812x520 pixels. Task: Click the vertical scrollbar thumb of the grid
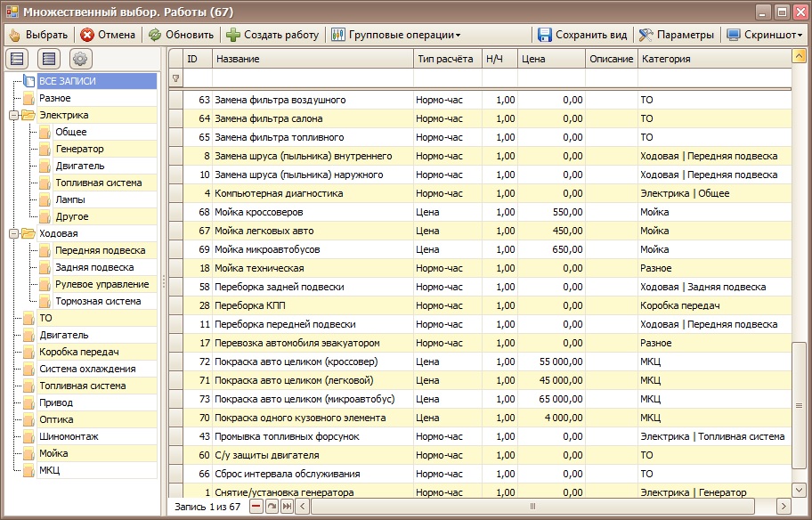point(799,405)
